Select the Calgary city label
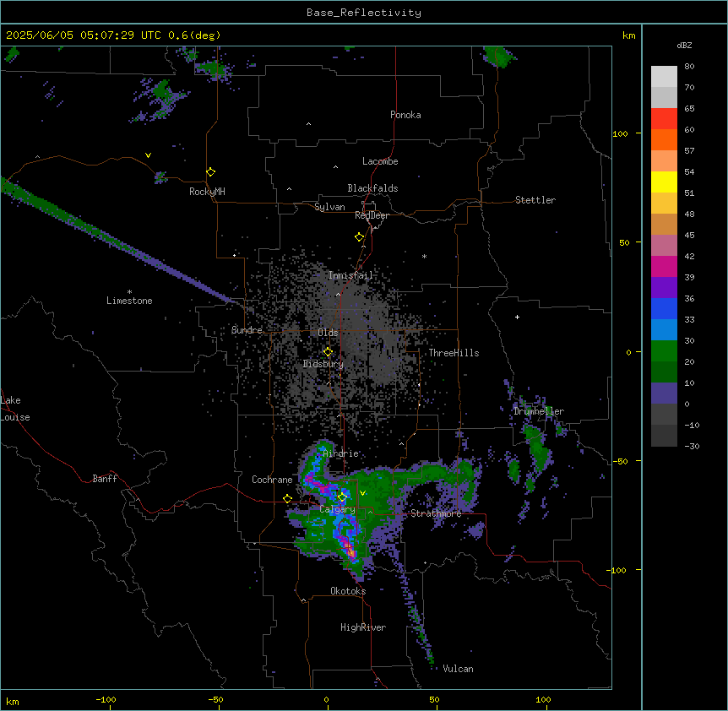Image resolution: width=728 pixels, height=711 pixels. click(x=337, y=509)
